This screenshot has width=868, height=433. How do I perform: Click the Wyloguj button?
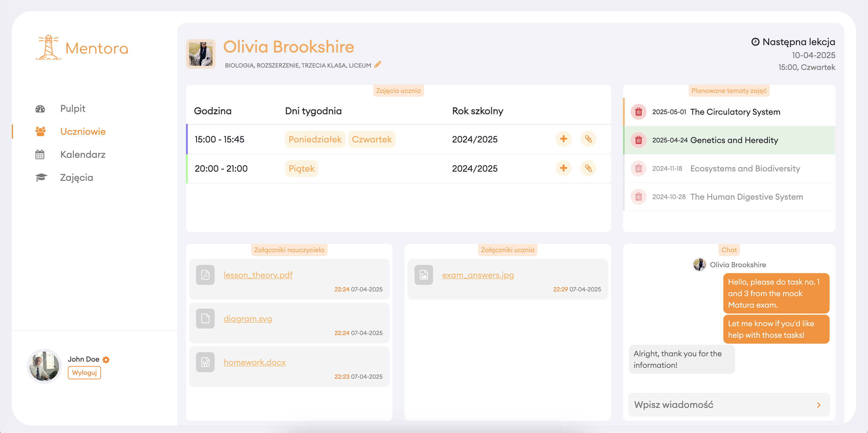(84, 373)
